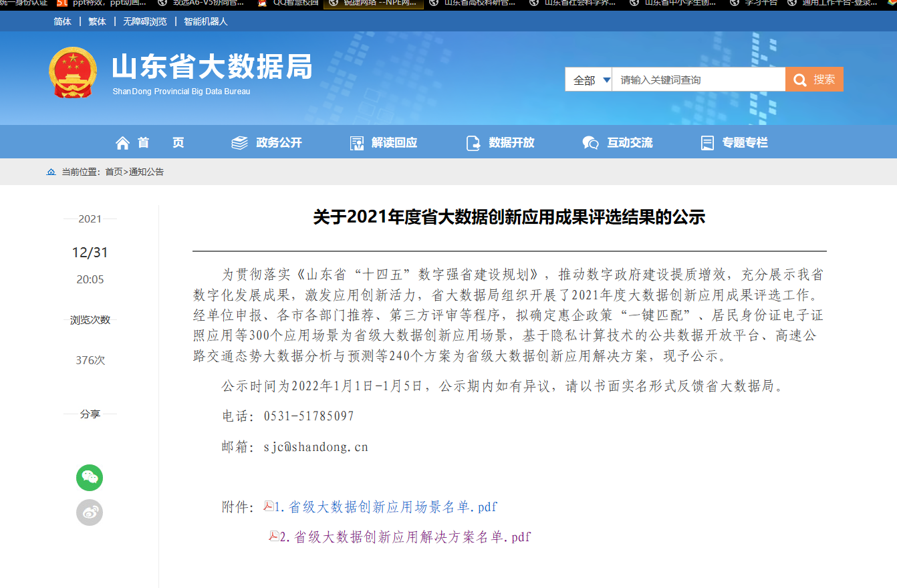This screenshot has width=897, height=588.
Task: Click the national emblem logo
Action: (73, 73)
